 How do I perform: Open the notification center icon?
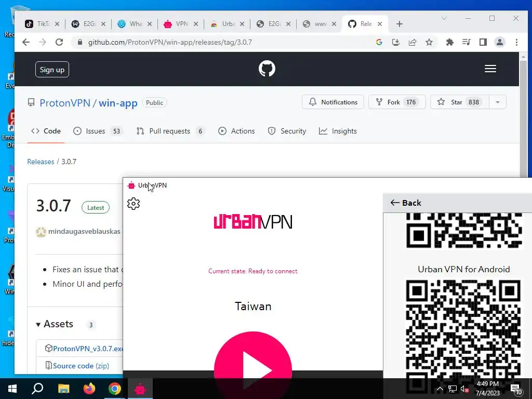tap(516, 389)
